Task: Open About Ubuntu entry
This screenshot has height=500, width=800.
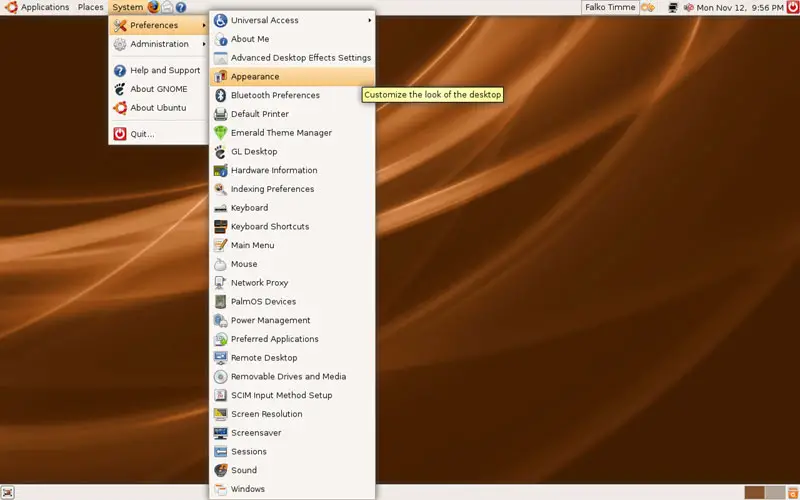Action: coord(159,108)
